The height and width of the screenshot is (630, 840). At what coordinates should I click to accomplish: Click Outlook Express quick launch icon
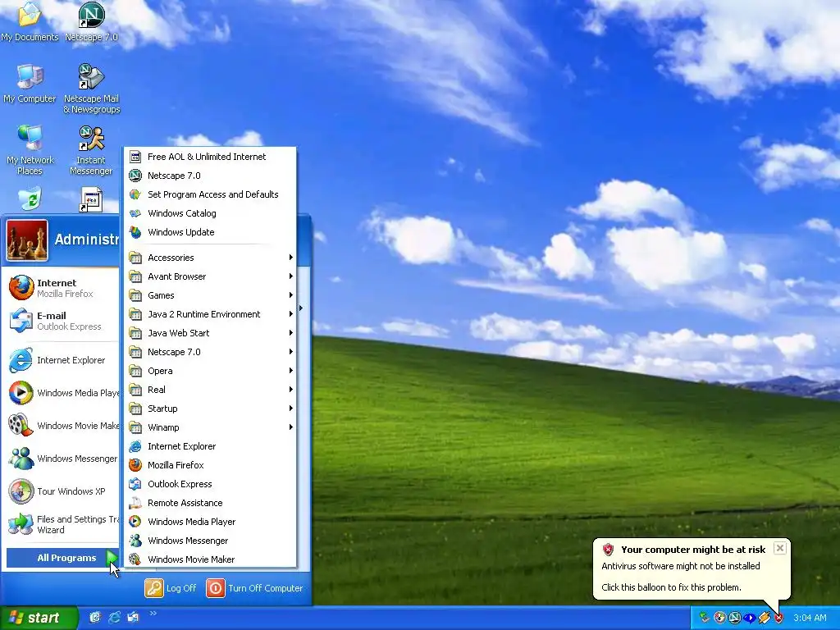(133, 617)
